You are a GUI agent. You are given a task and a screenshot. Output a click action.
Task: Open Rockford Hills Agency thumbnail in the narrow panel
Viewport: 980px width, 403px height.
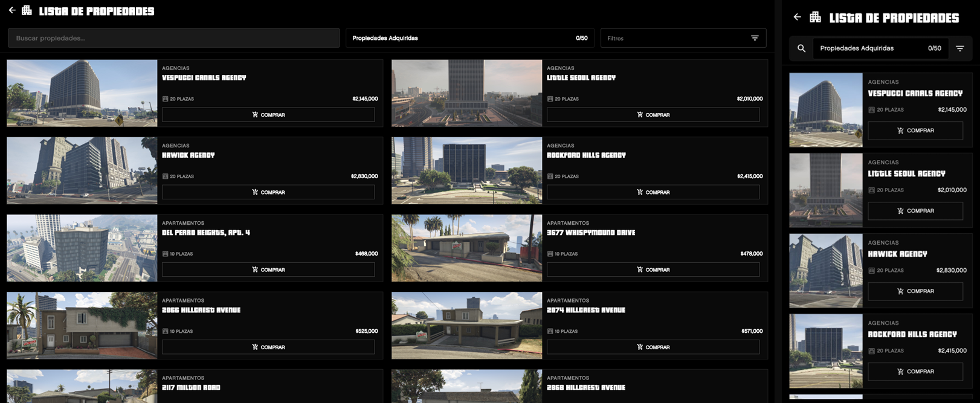tap(826, 351)
